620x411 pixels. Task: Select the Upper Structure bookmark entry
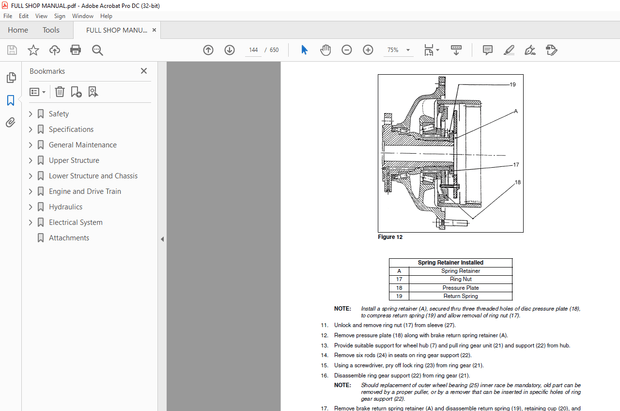tap(74, 160)
